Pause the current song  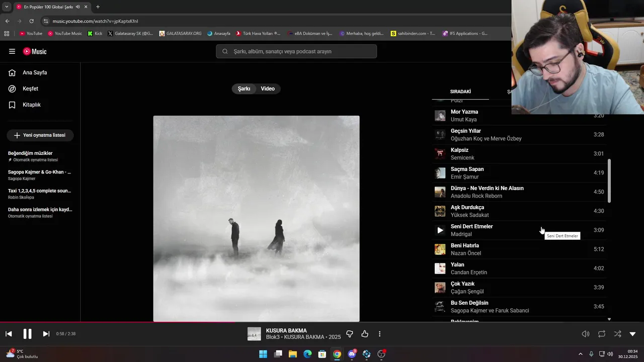tap(27, 334)
